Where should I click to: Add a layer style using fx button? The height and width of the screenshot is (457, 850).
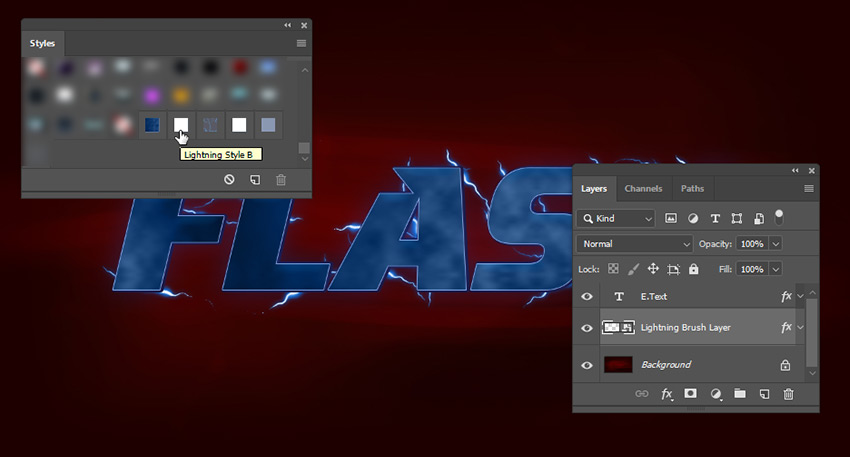666,394
